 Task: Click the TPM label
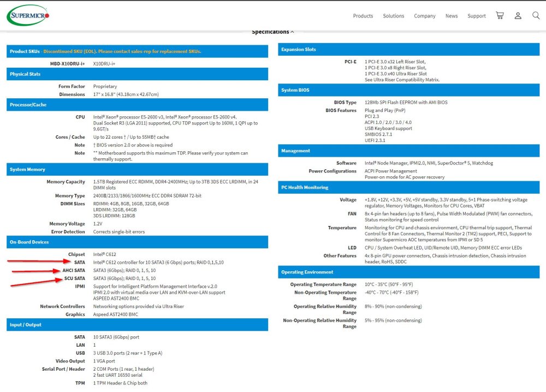tap(80, 383)
